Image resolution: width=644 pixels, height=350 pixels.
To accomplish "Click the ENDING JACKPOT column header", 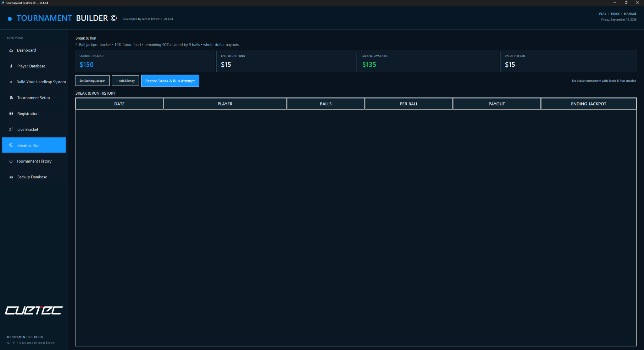I will [x=589, y=104].
